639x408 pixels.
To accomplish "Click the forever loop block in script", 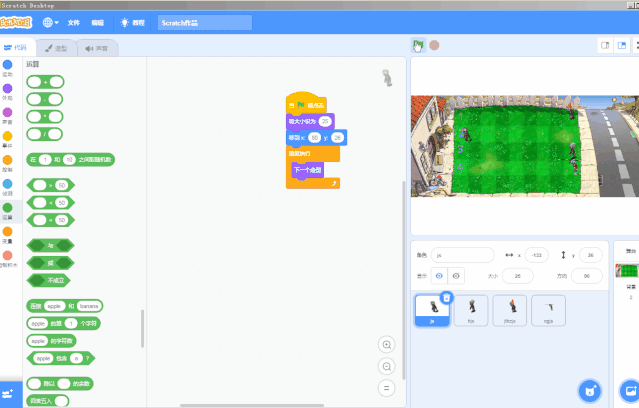I will click(x=312, y=153).
